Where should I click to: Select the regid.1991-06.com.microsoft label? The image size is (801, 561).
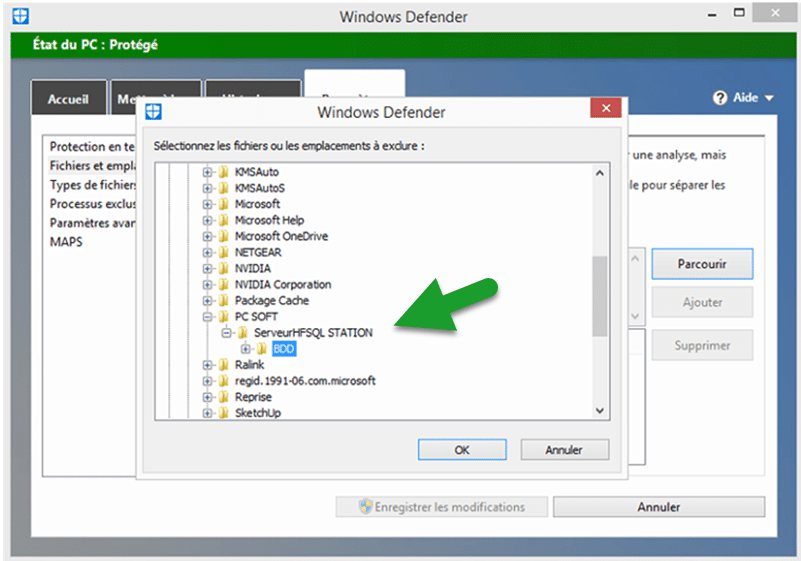pos(305,381)
